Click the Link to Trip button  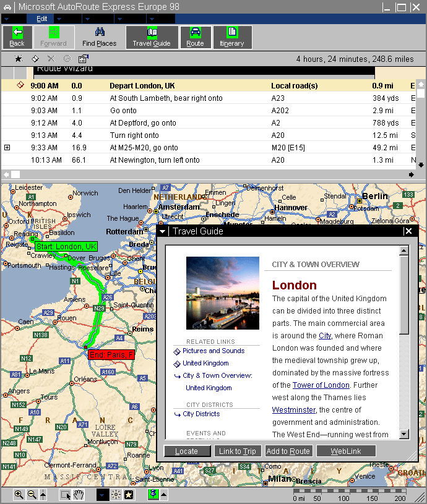pos(238,451)
